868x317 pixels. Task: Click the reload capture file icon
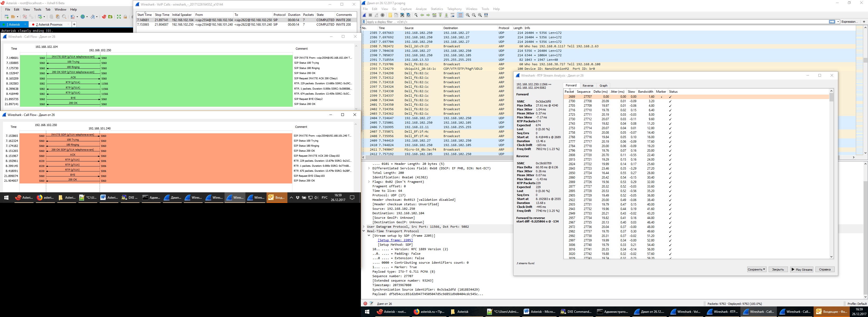[x=408, y=15]
